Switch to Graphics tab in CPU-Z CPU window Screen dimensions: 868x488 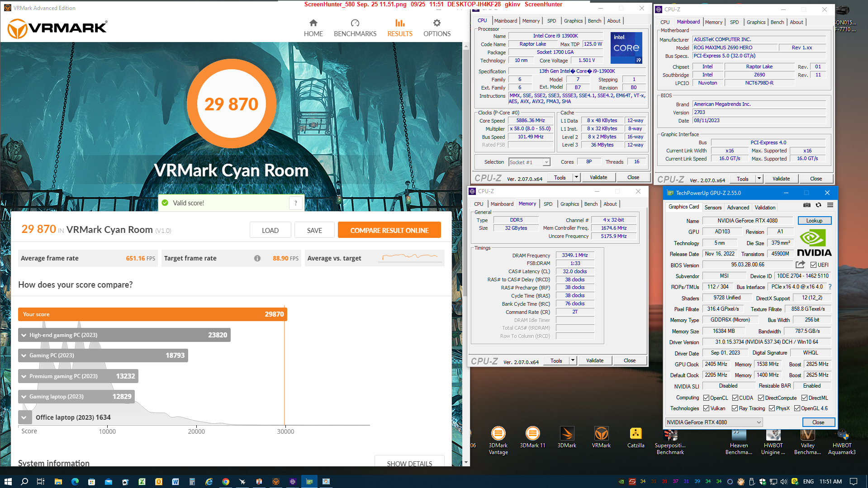pos(573,21)
